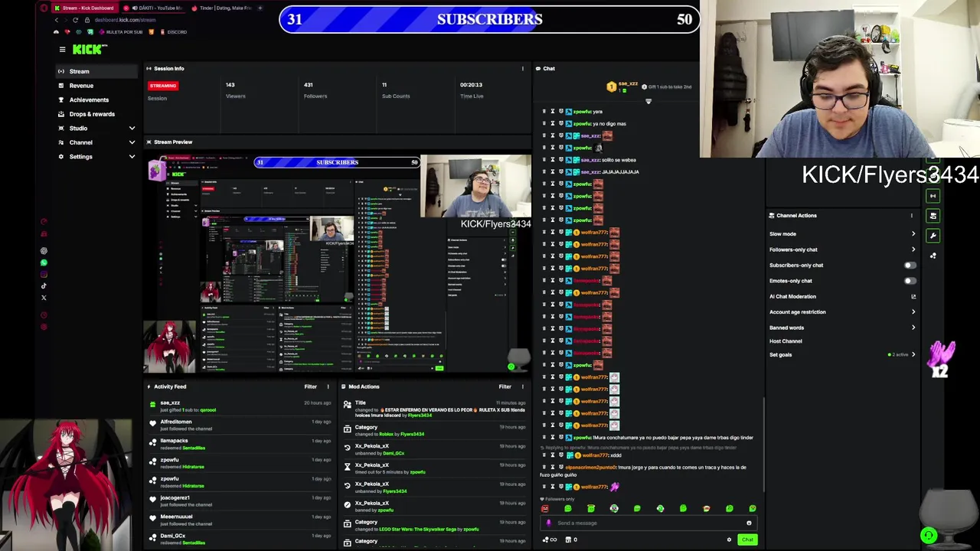Click the wrench icon in right toolbar
This screenshot has height=551, width=980.
click(x=933, y=236)
